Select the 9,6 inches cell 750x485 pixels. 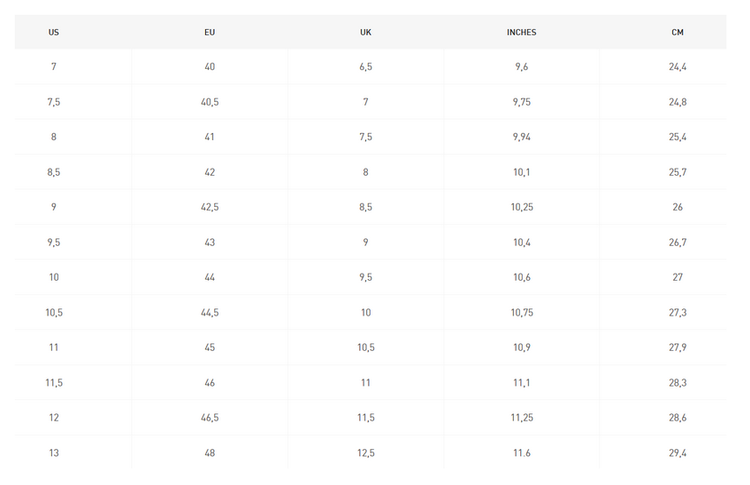coord(521,67)
